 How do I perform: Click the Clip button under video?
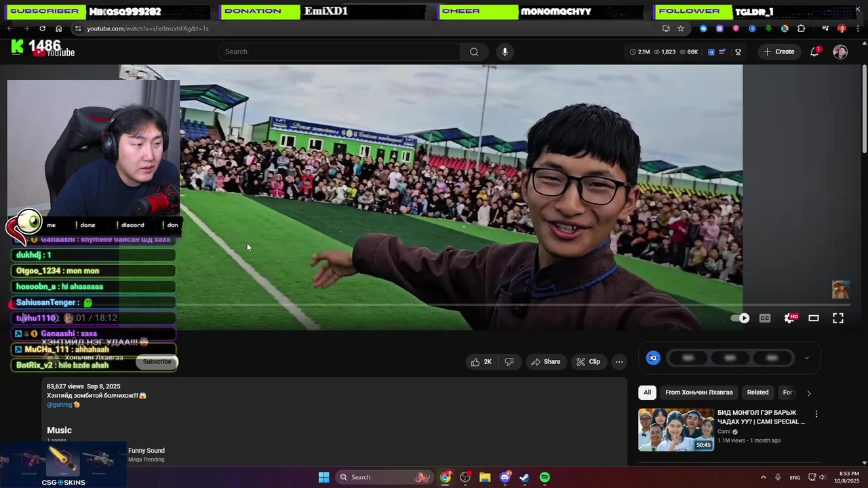point(589,362)
